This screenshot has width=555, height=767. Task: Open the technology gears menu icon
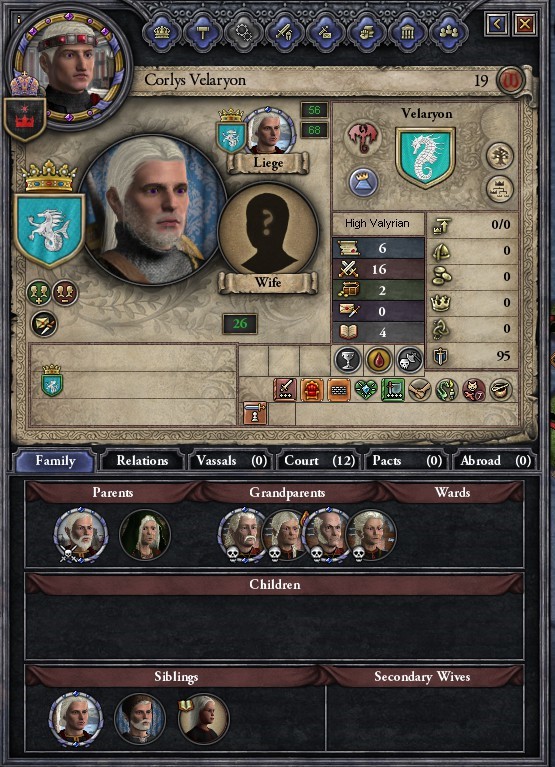point(244,33)
